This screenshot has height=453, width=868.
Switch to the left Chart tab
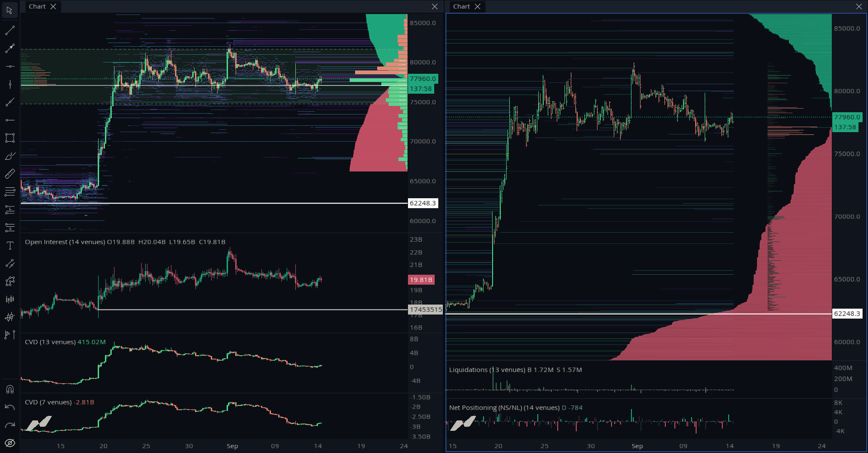pyautogui.click(x=37, y=6)
